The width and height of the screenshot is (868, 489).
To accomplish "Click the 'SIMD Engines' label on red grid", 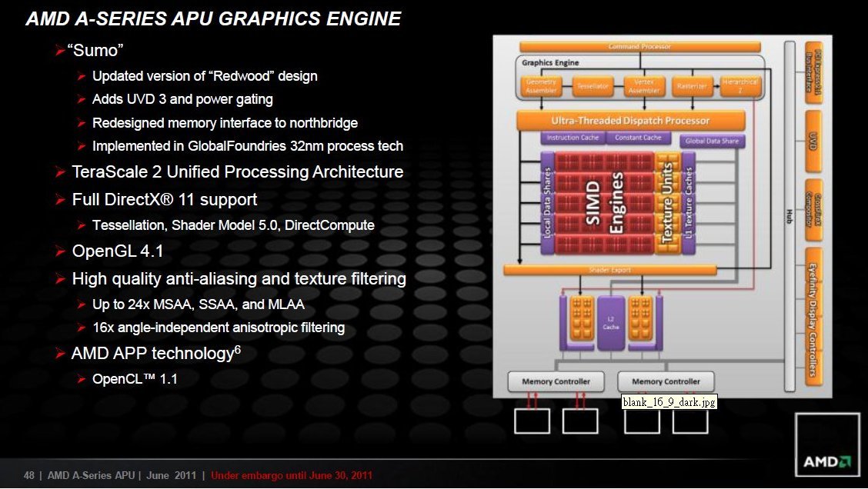I will pos(605,203).
